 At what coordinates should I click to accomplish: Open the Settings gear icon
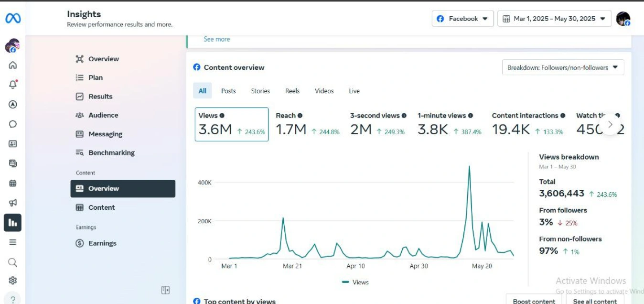[x=13, y=281]
